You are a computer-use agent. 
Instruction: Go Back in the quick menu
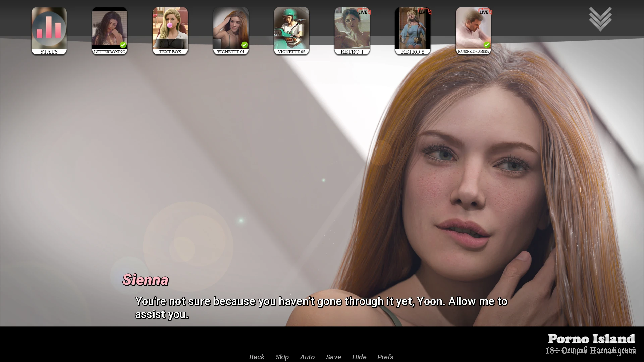click(x=257, y=357)
